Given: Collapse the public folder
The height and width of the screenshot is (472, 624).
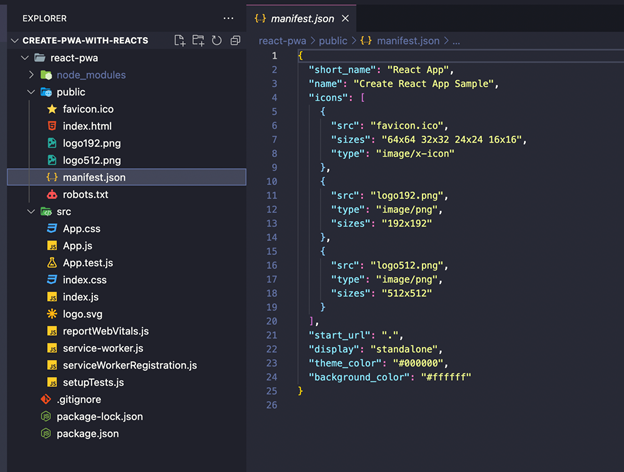Looking at the screenshot, I should coord(32,92).
